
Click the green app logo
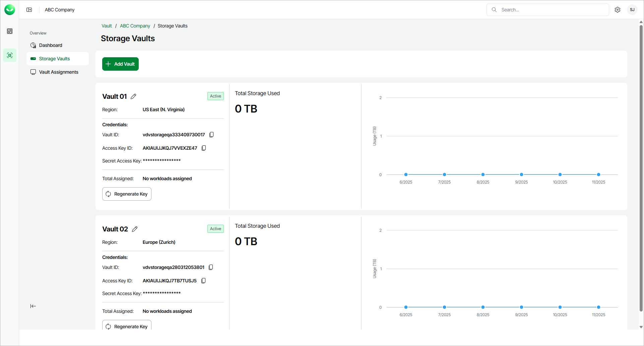(x=10, y=10)
